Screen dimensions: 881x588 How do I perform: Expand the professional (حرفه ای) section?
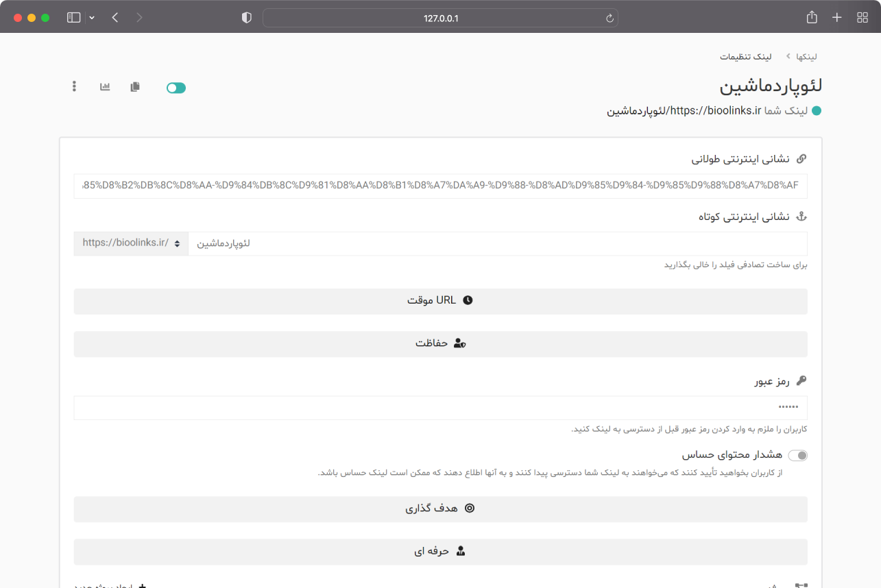440,551
